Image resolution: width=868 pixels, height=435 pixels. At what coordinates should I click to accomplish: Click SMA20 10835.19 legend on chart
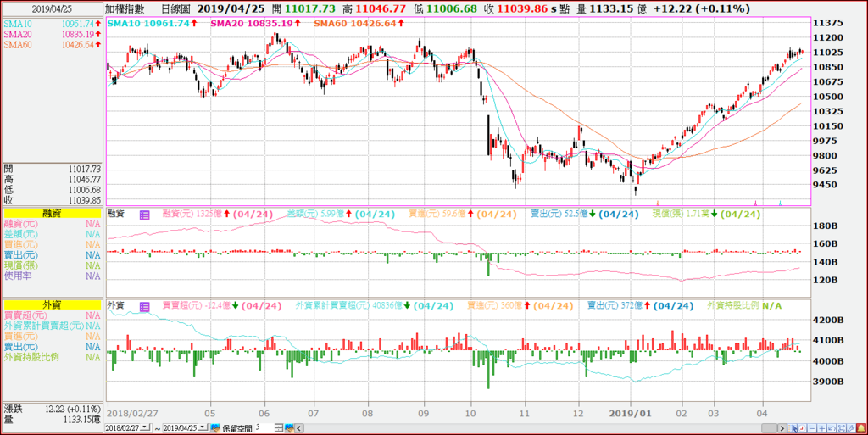[x=256, y=23]
